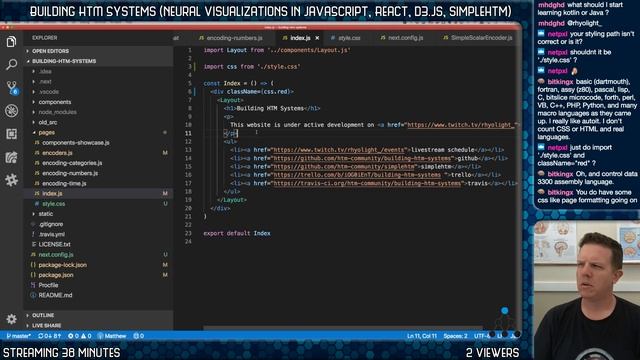
Task: Open the Manage gear at the activity bar bottom
Action: (11, 319)
